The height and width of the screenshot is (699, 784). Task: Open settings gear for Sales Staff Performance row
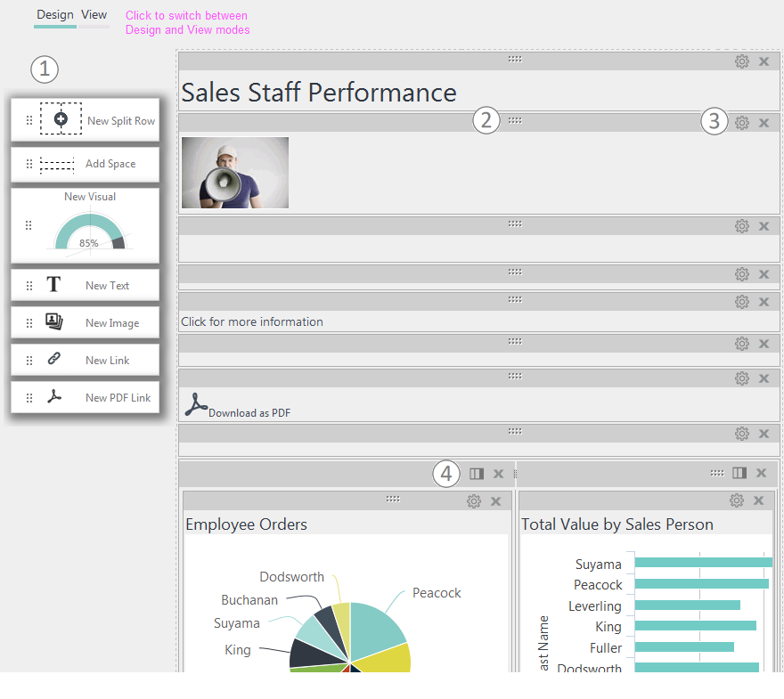pyautogui.click(x=741, y=61)
